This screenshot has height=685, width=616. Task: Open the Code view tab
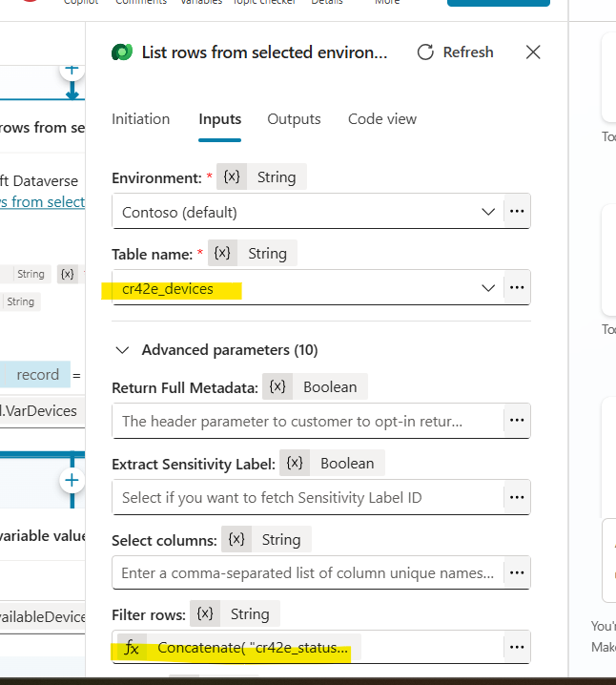(382, 119)
